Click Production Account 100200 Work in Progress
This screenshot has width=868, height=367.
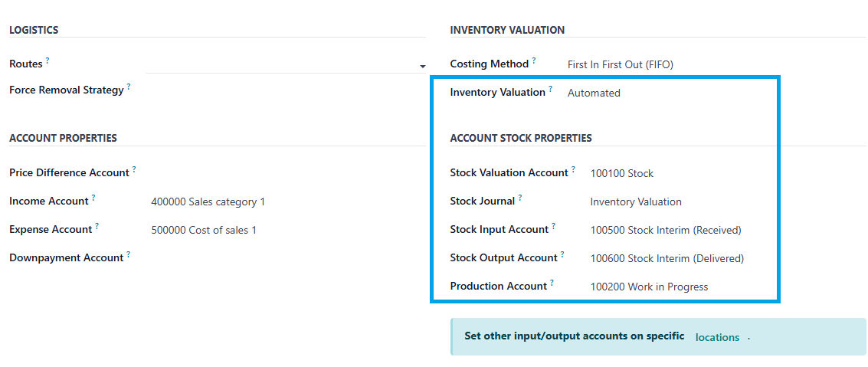[x=649, y=287]
